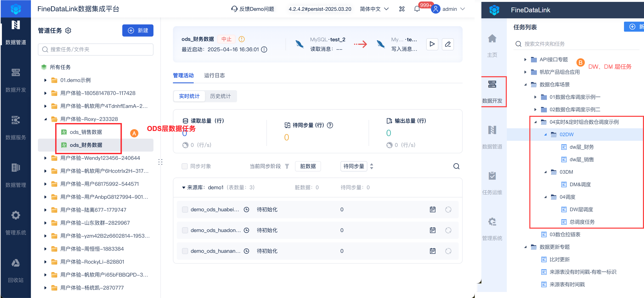Open the notification bell icon
Screen dimensions: 644x298
417,9
